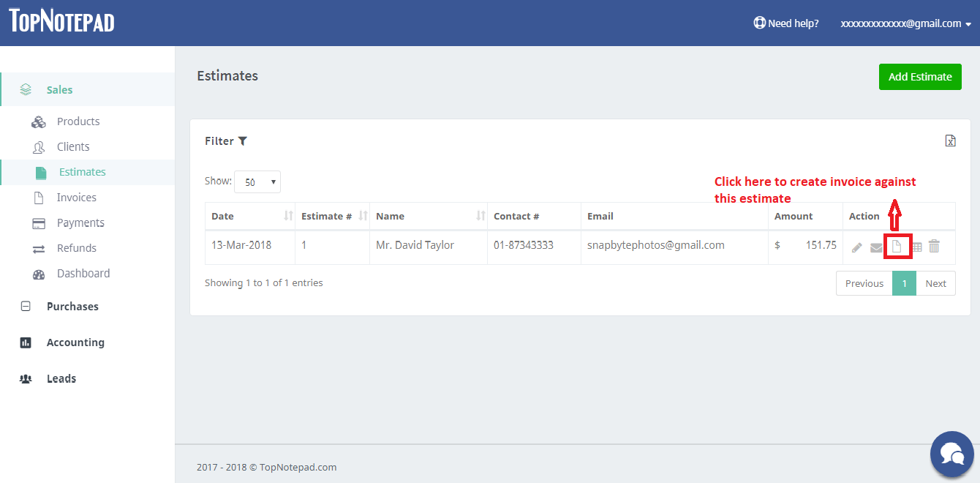Expand the Purchases section
The width and height of the screenshot is (980, 483).
72,307
